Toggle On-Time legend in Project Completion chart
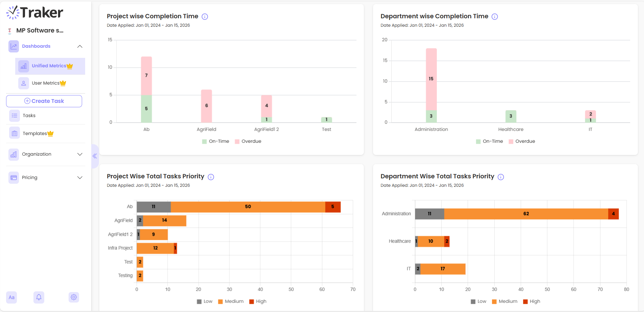This screenshot has width=644, height=312. [x=216, y=141]
